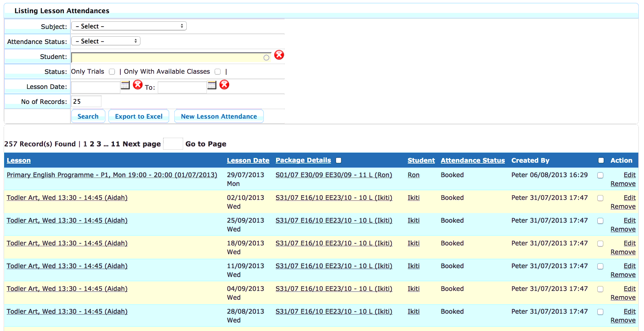
Task: Click the Search button
Action: [x=88, y=116]
